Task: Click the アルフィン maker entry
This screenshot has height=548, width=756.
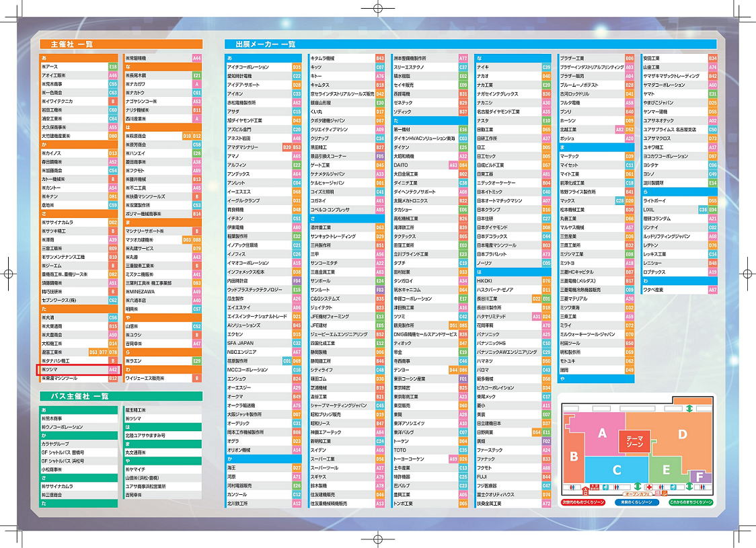Action: pos(263,165)
